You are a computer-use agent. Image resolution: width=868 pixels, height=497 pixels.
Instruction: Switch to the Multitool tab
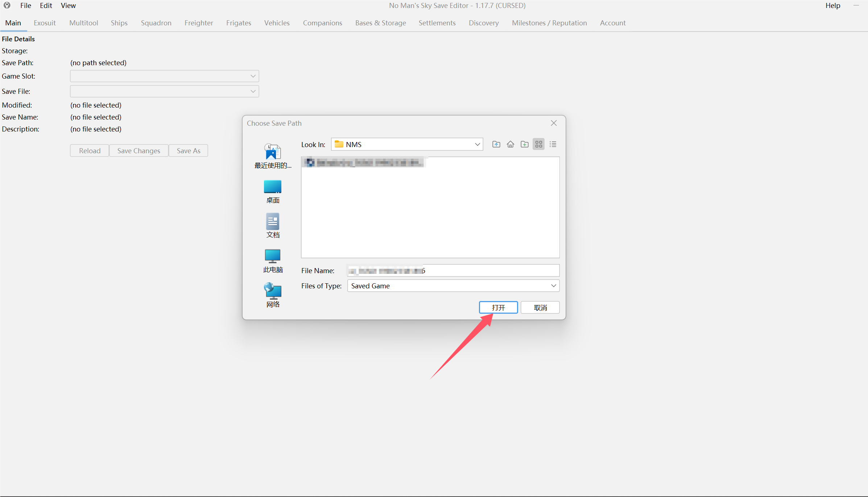coord(84,23)
